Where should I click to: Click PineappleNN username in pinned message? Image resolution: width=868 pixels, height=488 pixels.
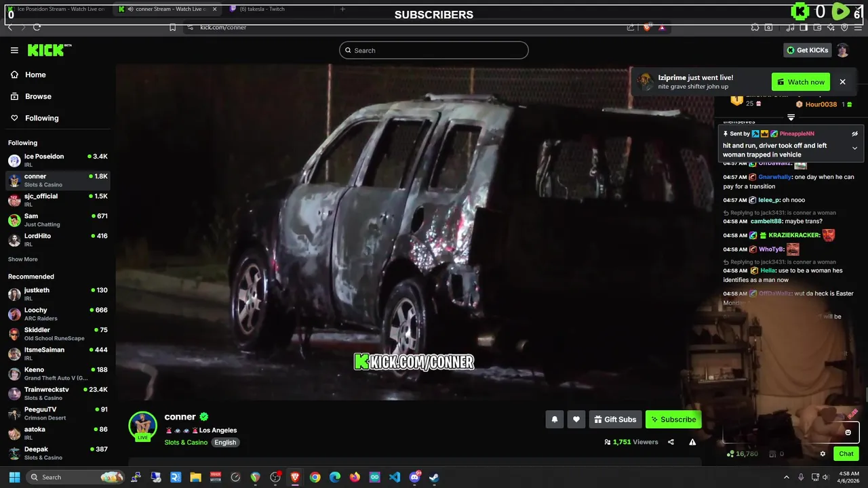[x=797, y=134]
